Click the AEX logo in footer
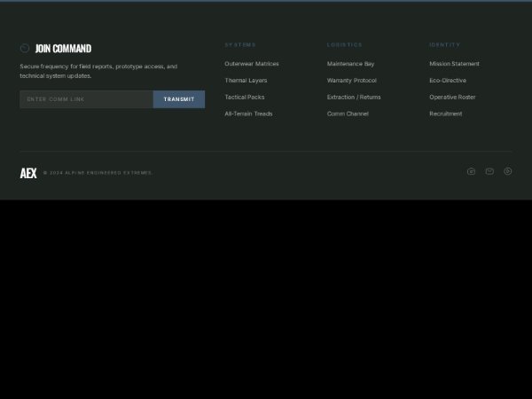This screenshot has width=532, height=399. (x=28, y=173)
